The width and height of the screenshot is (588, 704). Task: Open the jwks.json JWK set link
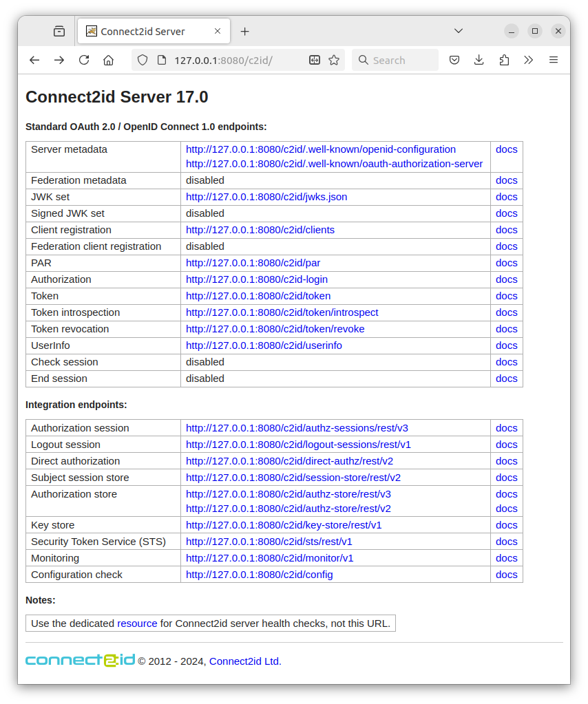point(266,197)
